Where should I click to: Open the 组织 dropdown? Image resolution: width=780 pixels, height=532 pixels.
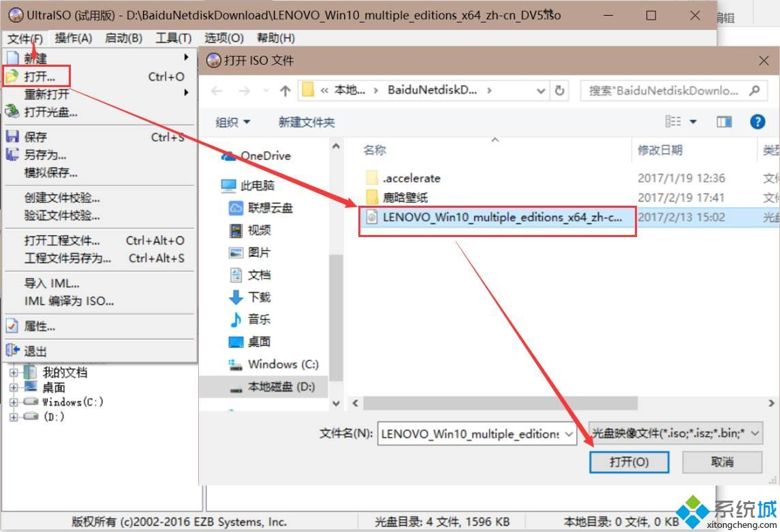click(232, 122)
